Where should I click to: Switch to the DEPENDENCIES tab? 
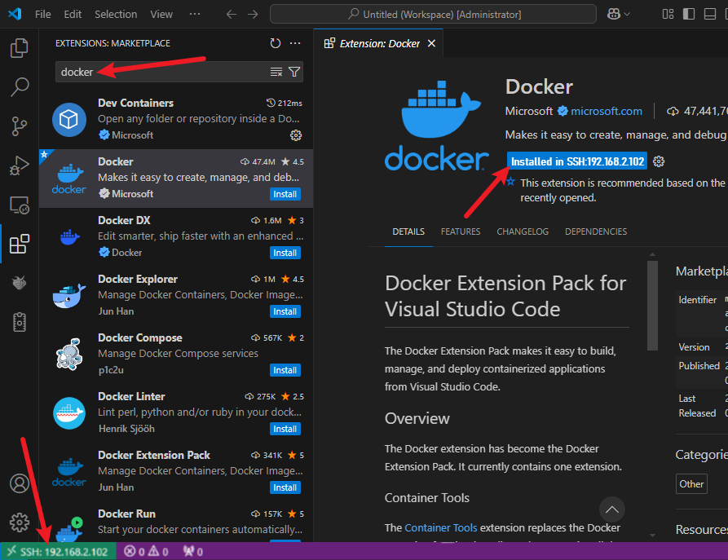(x=596, y=231)
